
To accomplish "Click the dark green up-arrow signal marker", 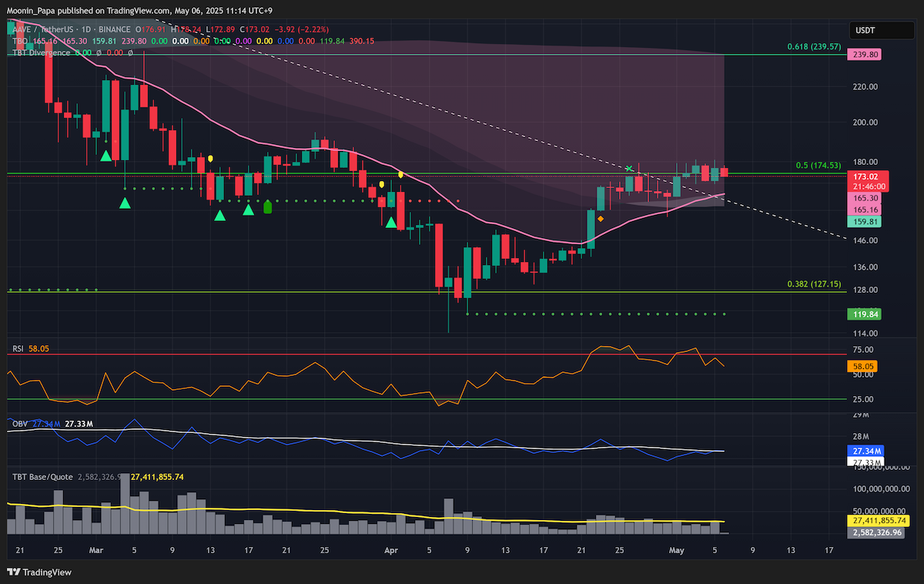I will coord(268,206).
